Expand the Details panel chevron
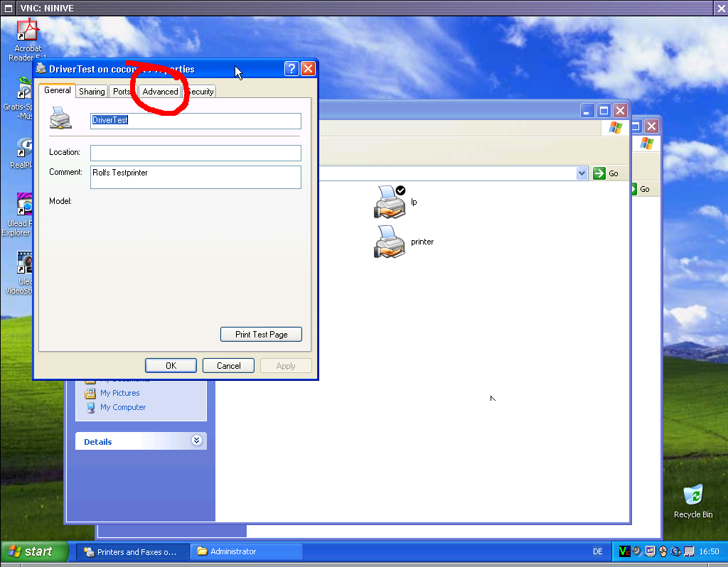Image resolution: width=728 pixels, height=567 pixels. point(196,441)
